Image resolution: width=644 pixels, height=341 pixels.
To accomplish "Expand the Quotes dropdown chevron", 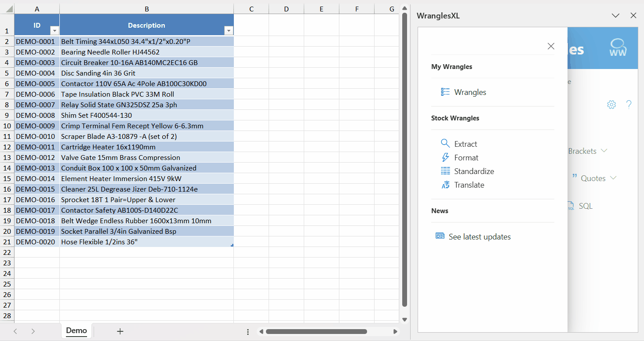I will coord(613,178).
